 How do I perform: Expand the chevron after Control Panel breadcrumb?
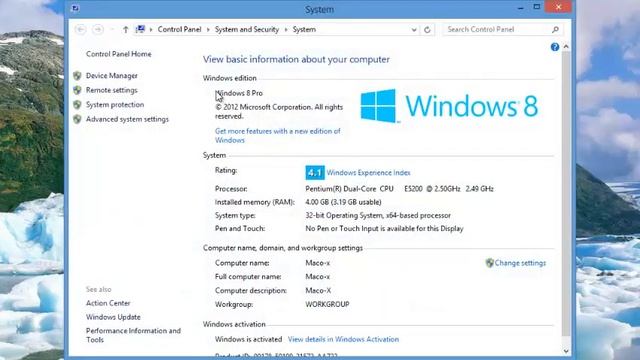tap(208, 29)
